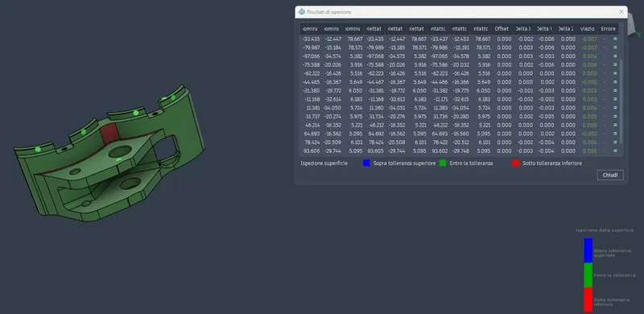Click status icon of row starting 93.606

coord(615,151)
